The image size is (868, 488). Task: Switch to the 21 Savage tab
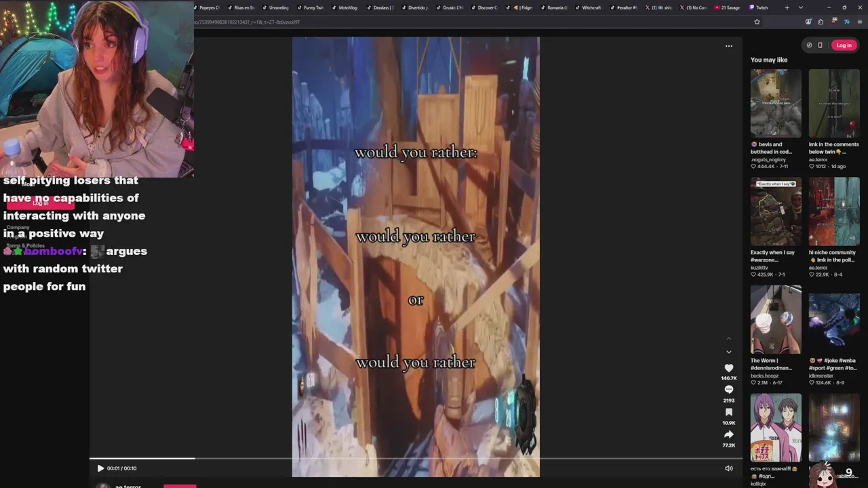[727, 7]
